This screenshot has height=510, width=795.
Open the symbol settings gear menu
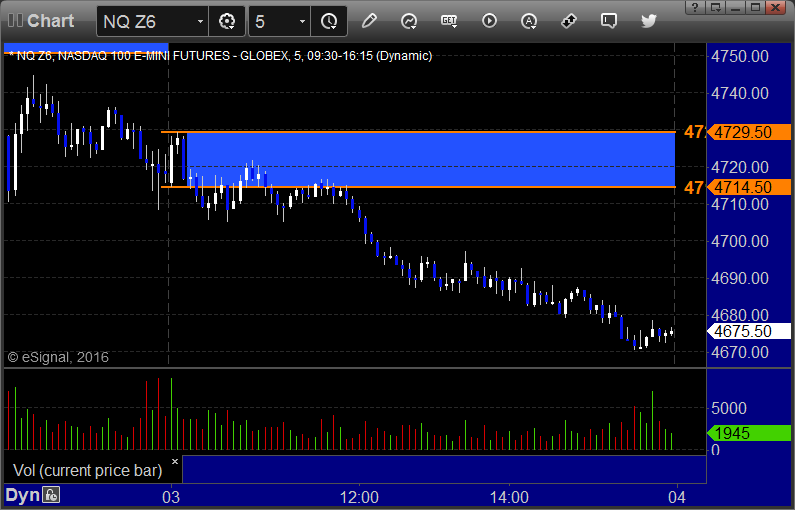[x=227, y=21]
